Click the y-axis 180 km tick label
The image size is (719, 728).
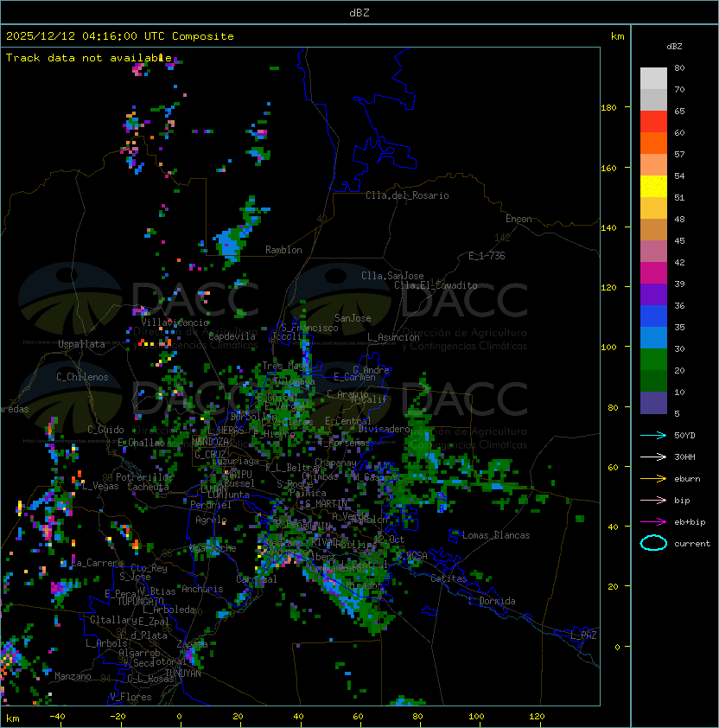pos(608,108)
